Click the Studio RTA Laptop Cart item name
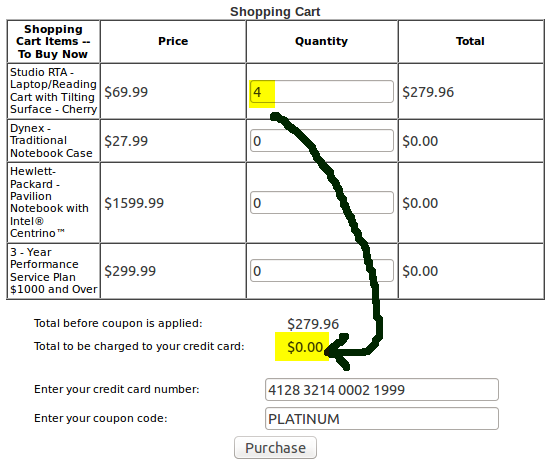The image size is (546, 476). (53, 91)
